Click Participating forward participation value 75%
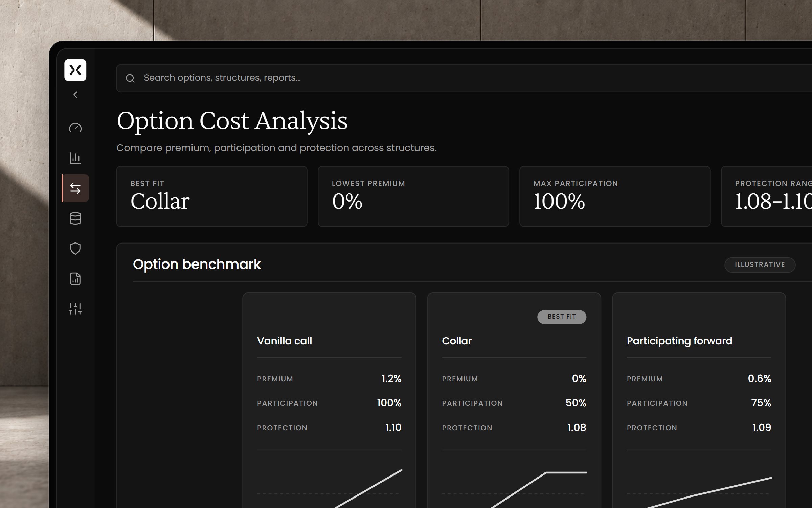812x508 pixels. (x=761, y=403)
